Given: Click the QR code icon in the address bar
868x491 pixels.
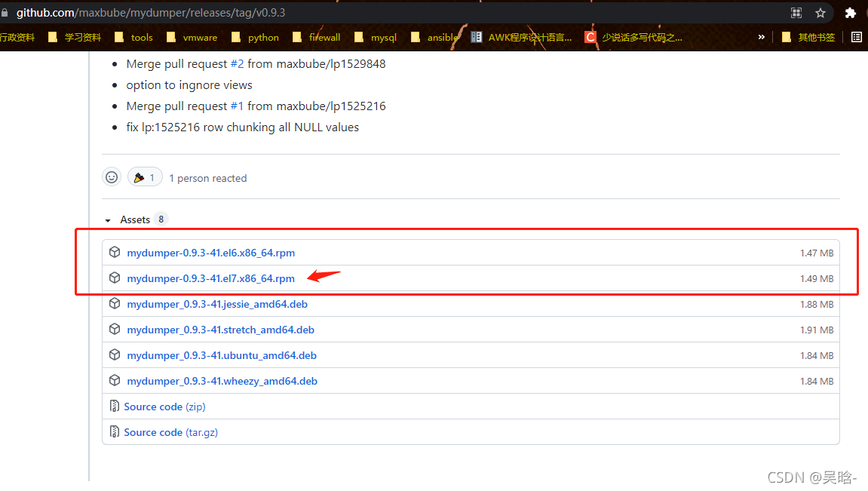Looking at the screenshot, I should click(x=796, y=13).
